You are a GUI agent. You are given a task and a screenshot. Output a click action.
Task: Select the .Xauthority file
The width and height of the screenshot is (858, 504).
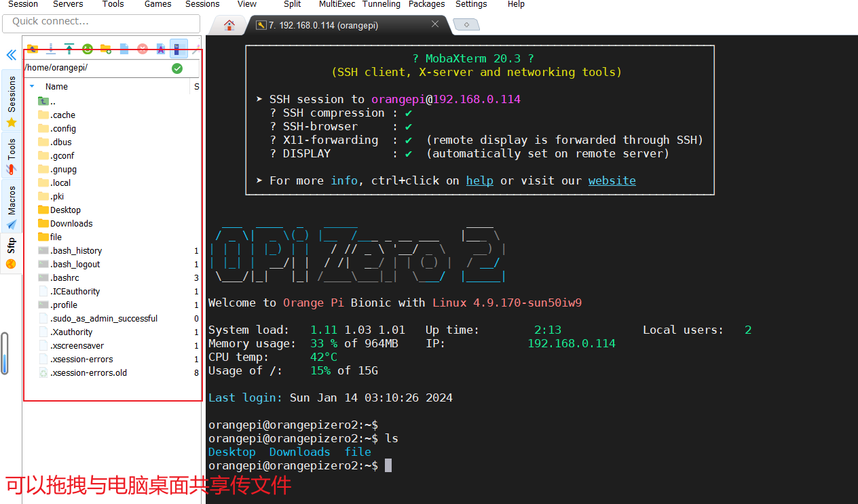[65, 332]
